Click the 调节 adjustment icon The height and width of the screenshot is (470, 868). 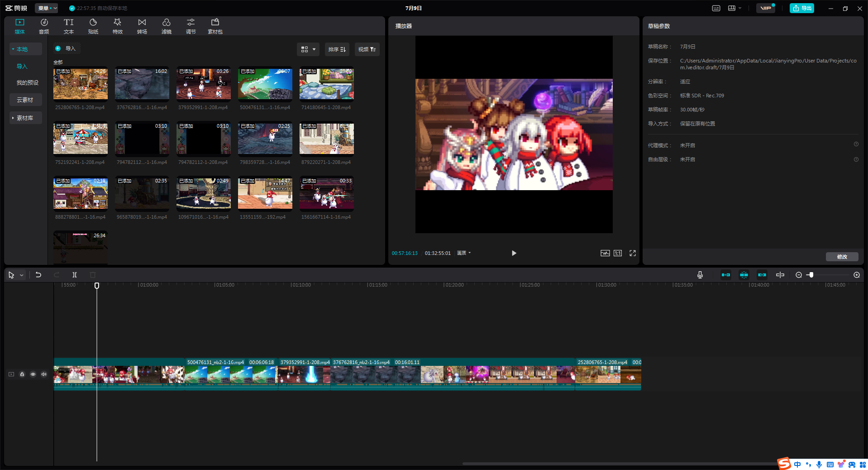191,22
